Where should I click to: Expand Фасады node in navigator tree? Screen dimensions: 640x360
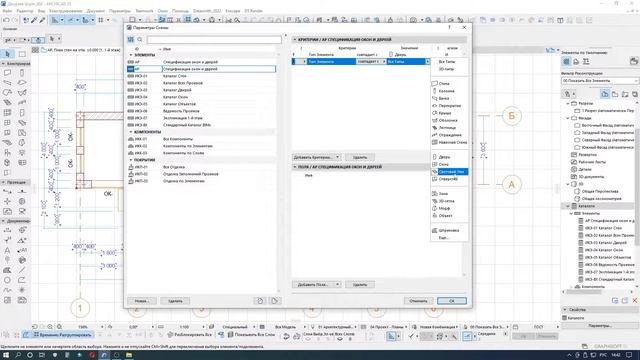[568, 118]
